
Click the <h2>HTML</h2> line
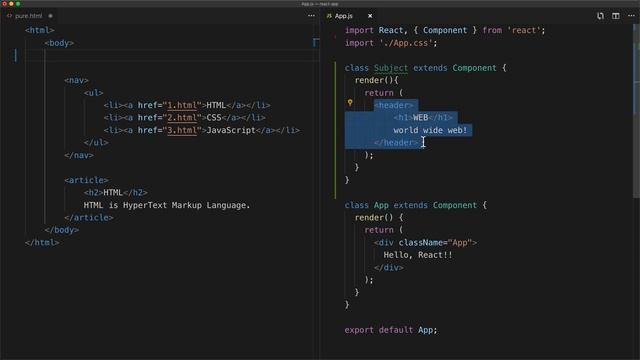[x=116, y=192]
